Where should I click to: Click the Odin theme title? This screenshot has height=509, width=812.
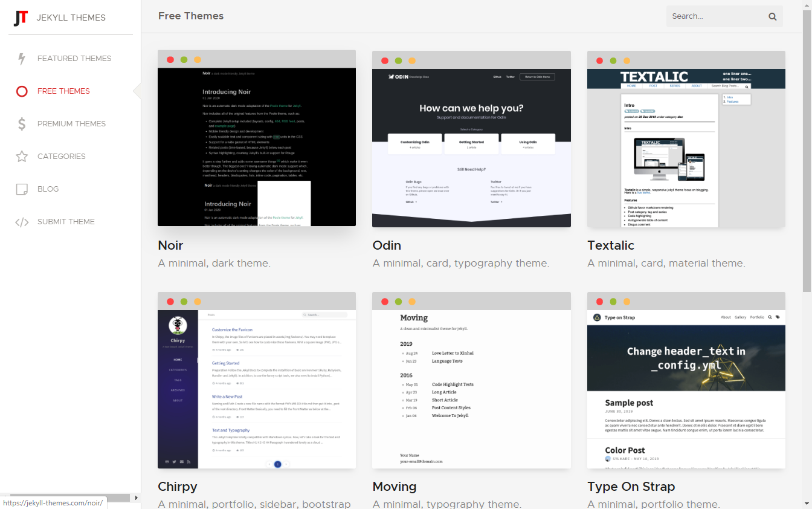[387, 245]
